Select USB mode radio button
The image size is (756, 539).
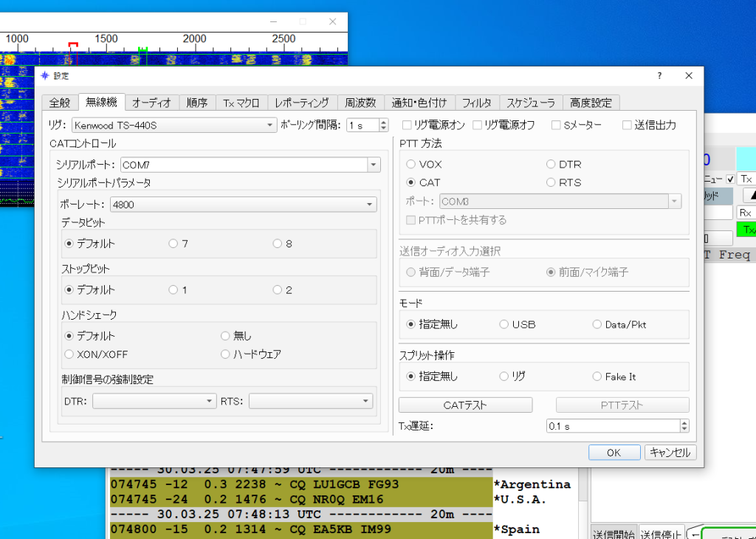pos(504,324)
